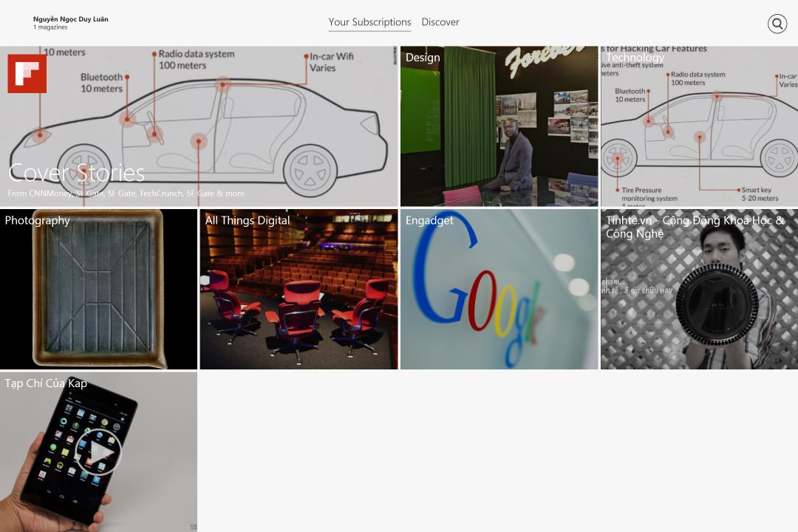The height and width of the screenshot is (532, 798).
Task: Click the red Flipboard logo
Action: 27,74
